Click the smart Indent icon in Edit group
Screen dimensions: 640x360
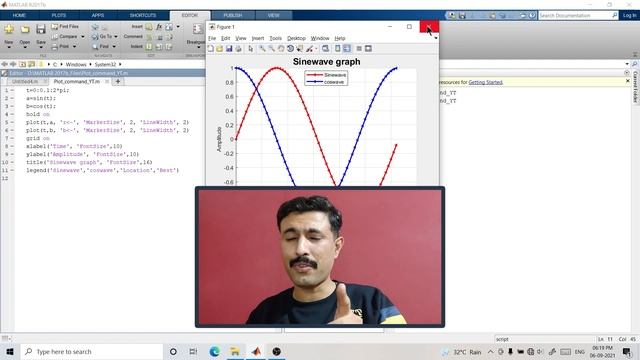[x=149, y=47]
